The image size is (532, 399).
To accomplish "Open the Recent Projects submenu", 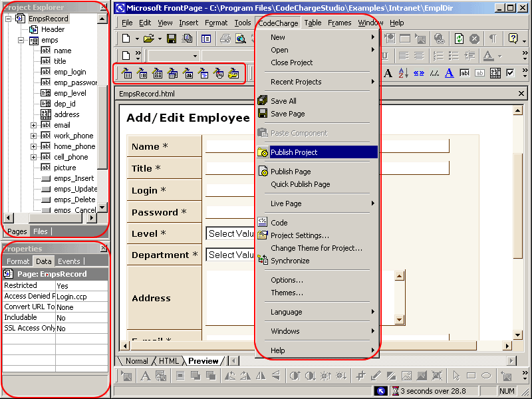I will click(x=318, y=82).
